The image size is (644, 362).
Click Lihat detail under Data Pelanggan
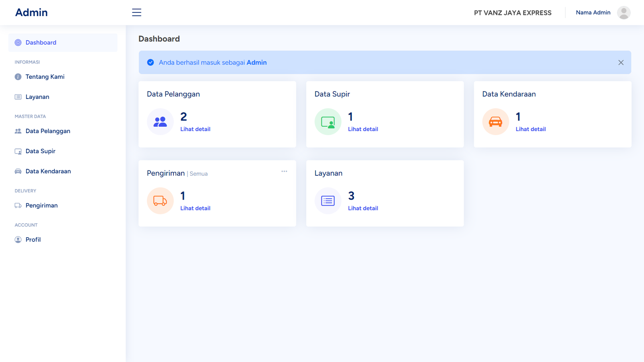195,129
